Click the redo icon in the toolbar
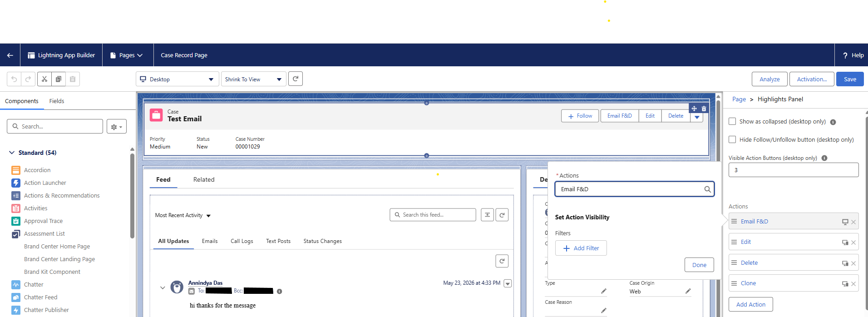Image resolution: width=868 pixels, height=317 pixels. [x=28, y=79]
